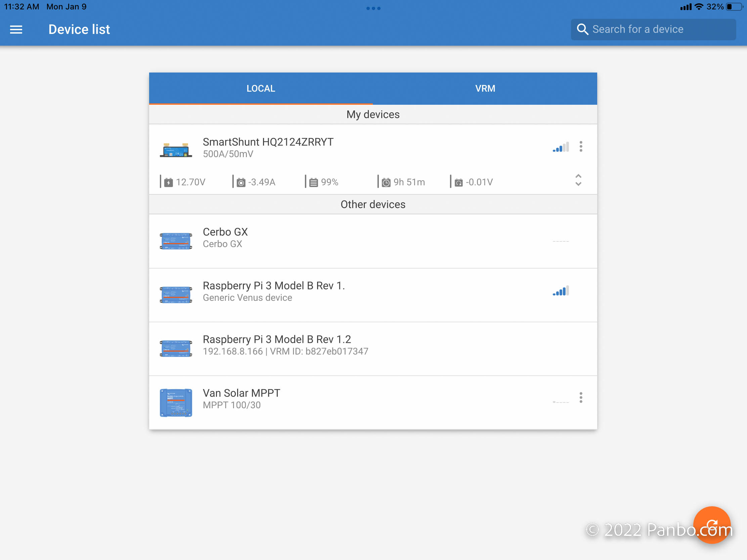
Task: Click the time remaining icon next to 9h 51m
Action: pos(386,183)
